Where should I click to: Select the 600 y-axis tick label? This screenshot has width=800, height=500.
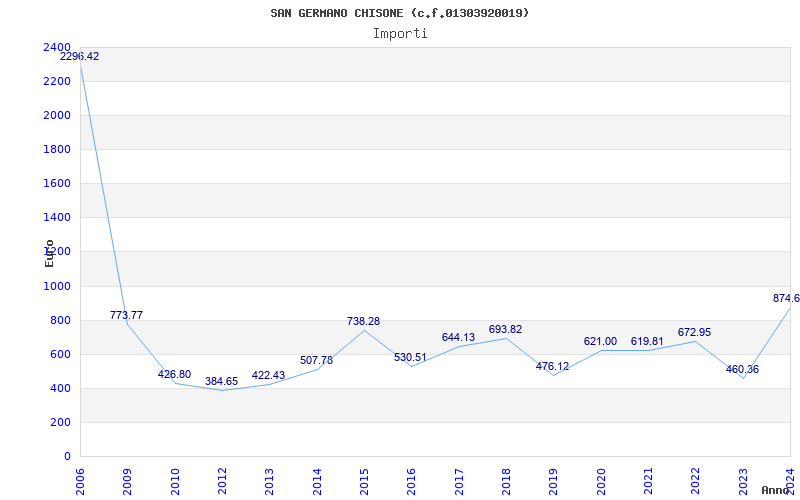(x=60, y=355)
